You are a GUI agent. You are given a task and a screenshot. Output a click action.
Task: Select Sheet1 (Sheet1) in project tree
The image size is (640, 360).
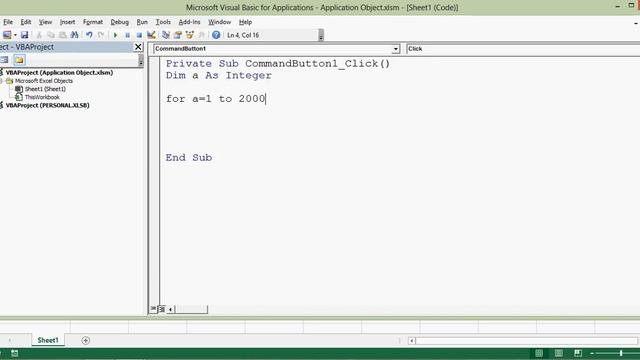coord(45,89)
